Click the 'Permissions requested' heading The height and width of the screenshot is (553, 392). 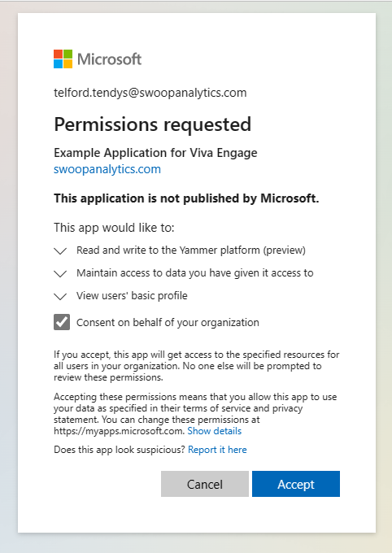[x=152, y=124]
